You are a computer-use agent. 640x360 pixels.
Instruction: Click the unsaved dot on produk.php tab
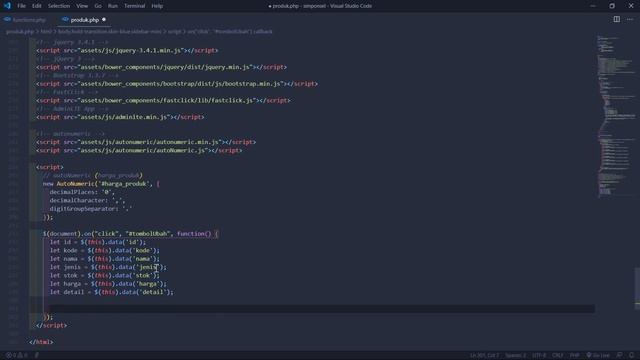pos(104,20)
